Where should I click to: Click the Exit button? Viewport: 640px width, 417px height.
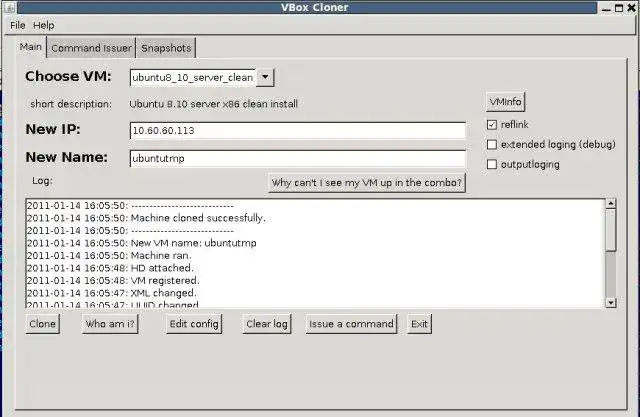(x=419, y=324)
